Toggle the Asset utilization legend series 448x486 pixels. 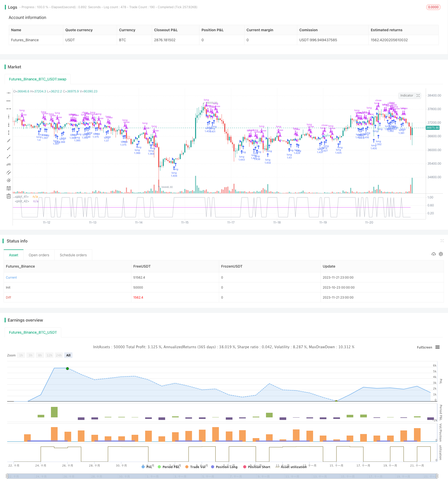291,467
